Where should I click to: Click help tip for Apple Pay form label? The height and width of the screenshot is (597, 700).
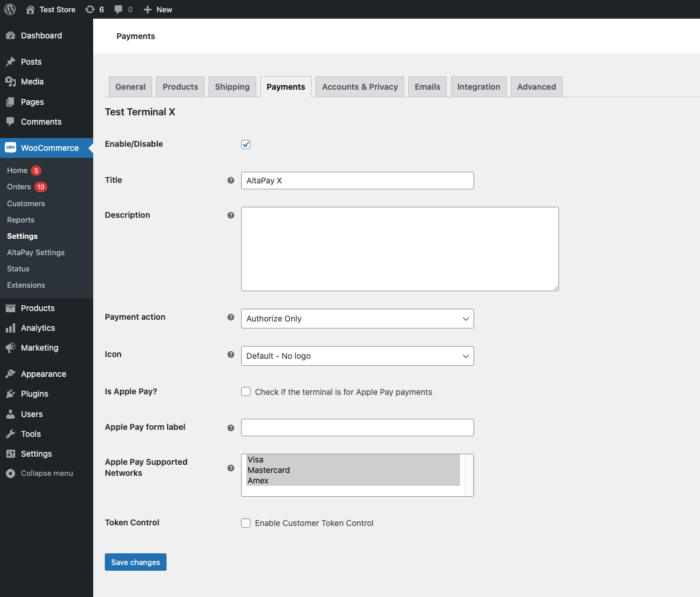pos(231,428)
